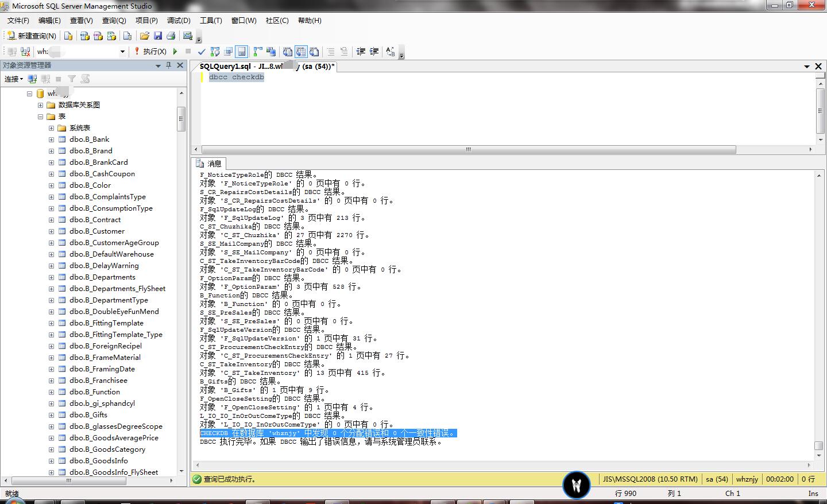Screen dimensions: 827x504
Task: Close the SQLQuery1.sql document
Action: tap(819, 67)
